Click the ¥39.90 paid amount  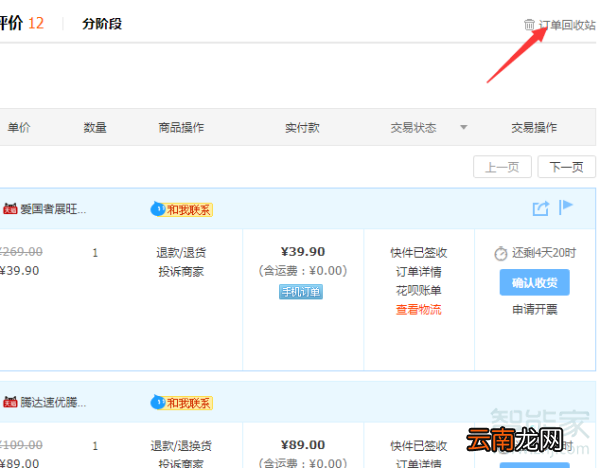pos(303,252)
